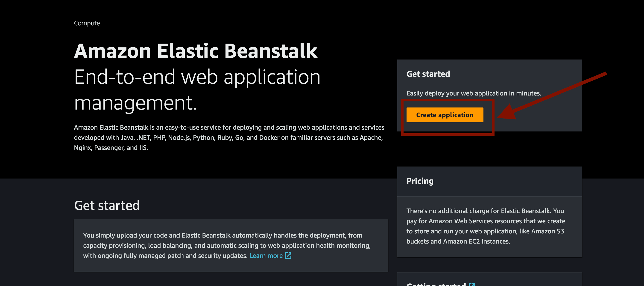Open the Getting started panel heading

(436, 284)
